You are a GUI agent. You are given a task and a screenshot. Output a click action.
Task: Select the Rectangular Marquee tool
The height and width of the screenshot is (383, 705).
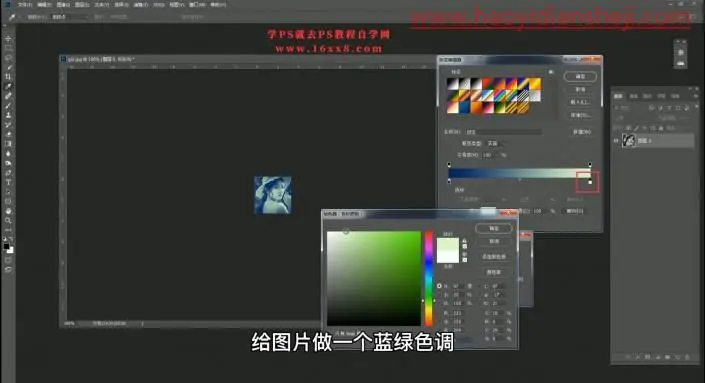[x=8, y=48]
